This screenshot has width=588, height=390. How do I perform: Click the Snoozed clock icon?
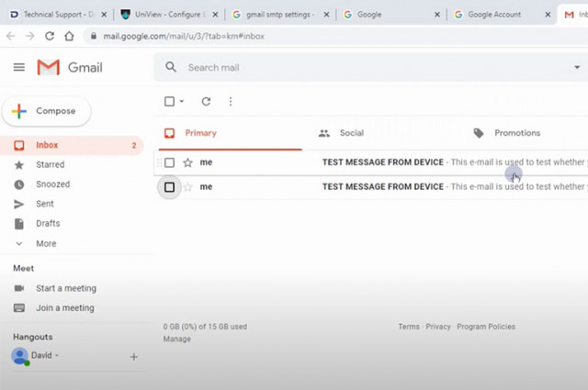click(x=19, y=184)
